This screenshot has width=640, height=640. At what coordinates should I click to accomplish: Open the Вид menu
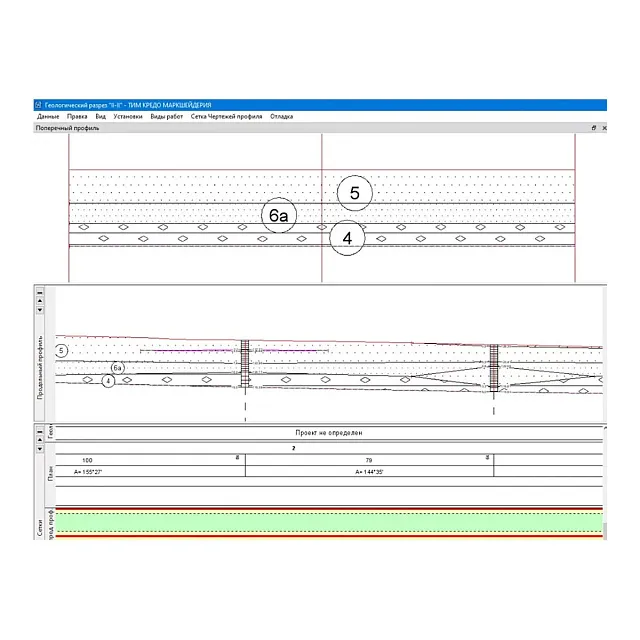pos(100,117)
